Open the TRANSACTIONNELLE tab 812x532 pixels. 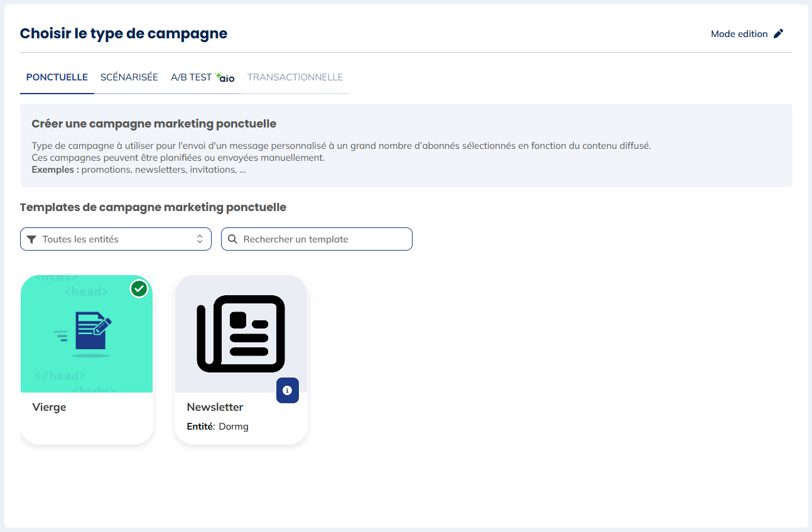295,77
